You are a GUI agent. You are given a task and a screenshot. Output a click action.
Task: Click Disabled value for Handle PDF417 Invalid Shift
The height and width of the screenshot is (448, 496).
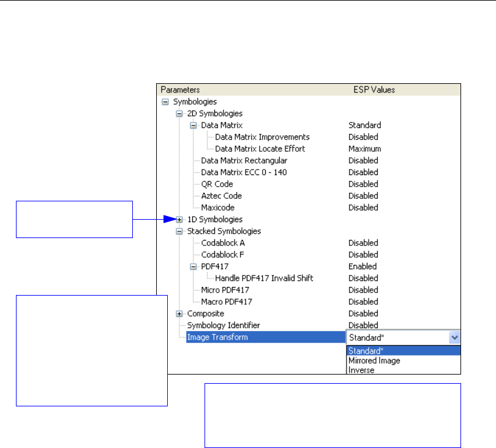coord(363,278)
